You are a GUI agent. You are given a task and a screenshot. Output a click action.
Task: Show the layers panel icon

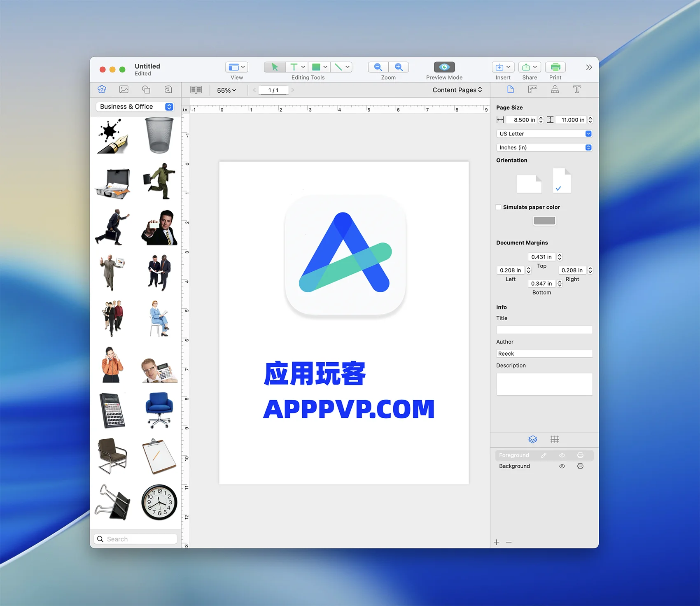[x=533, y=439]
